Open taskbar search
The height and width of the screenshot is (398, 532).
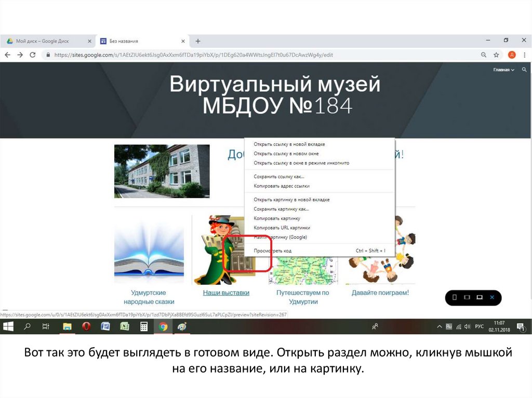tap(27, 326)
